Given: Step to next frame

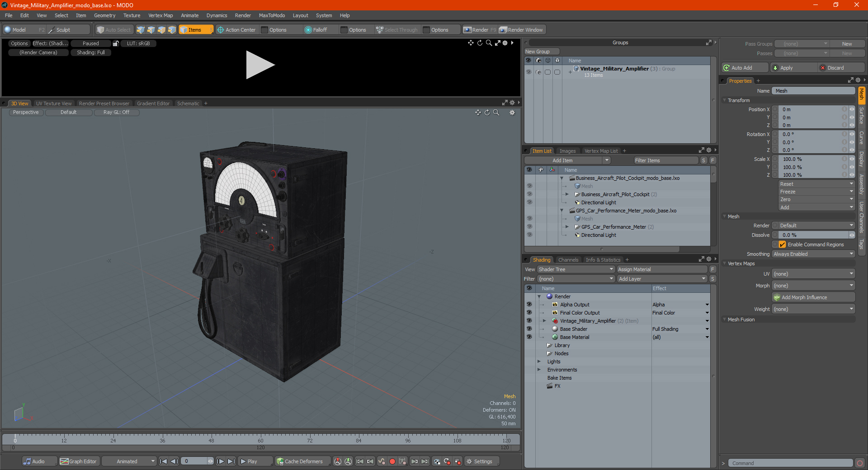Looking at the screenshot, I should tap(221, 461).
